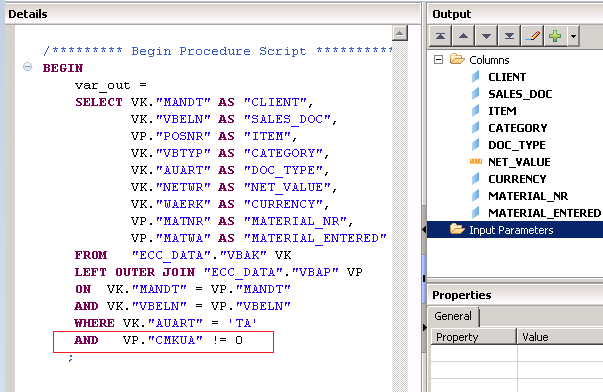Select the Columns folder
The height and width of the screenshot is (392, 603).
click(x=489, y=60)
